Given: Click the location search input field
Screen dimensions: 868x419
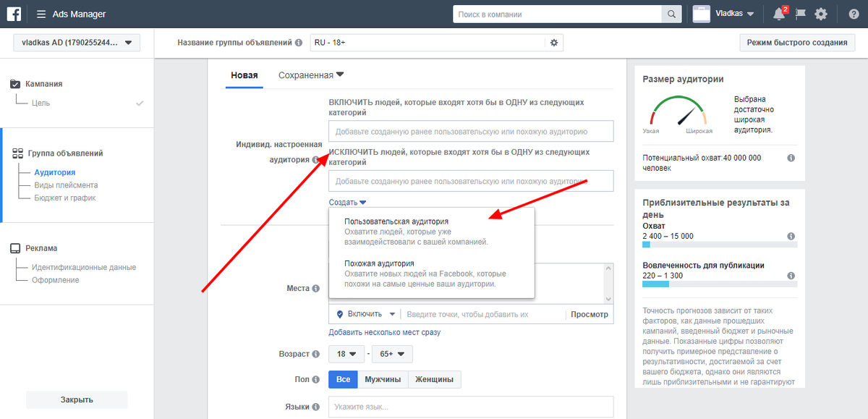Looking at the screenshot, I should pyautogui.click(x=482, y=314).
